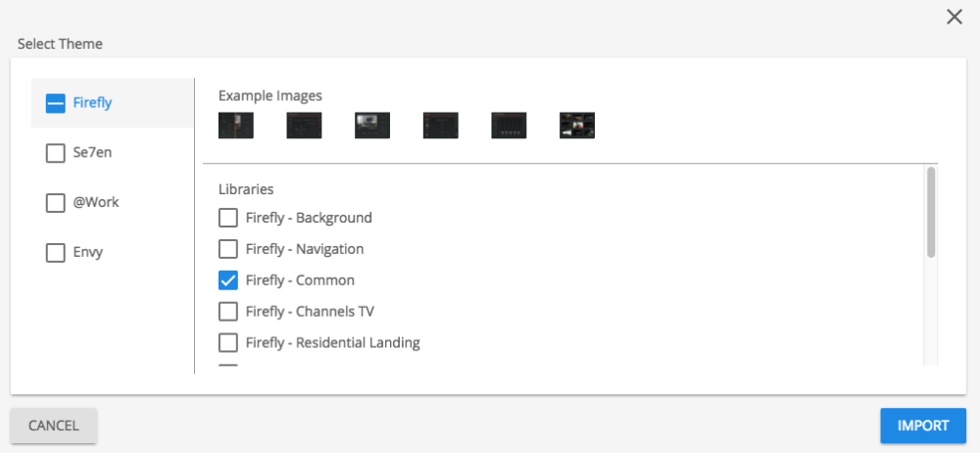Tick the Firefly - Channels TV checkbox
The height and width of the screenshot is (453, 980).
point(227,312)
